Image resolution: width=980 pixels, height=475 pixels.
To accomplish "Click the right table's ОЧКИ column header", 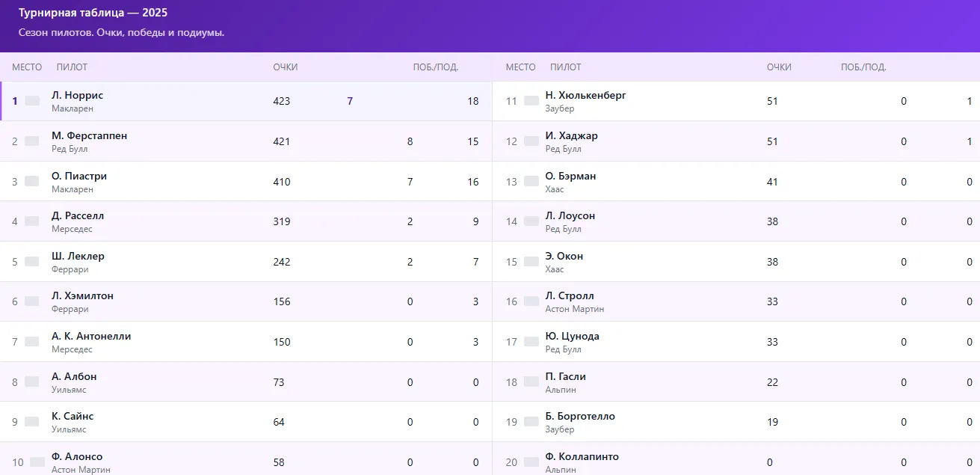I will point(779,67).
